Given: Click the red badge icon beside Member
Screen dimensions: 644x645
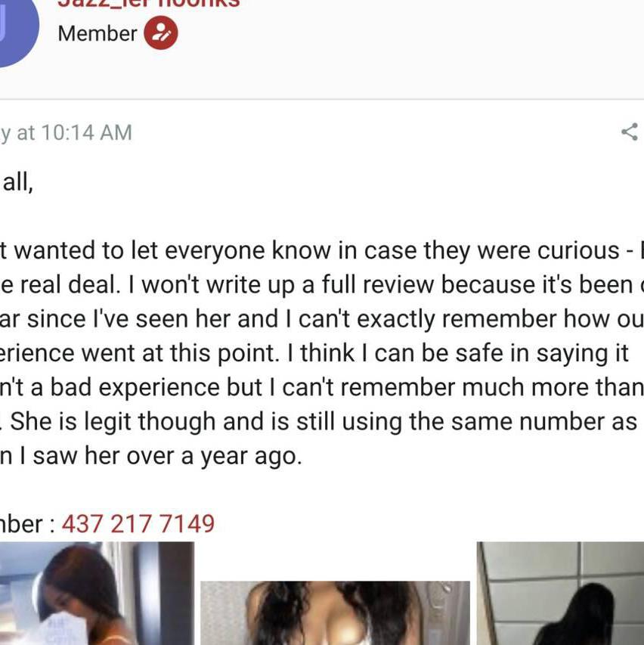Looking at the screenshot, I should [x=161, y=33].
